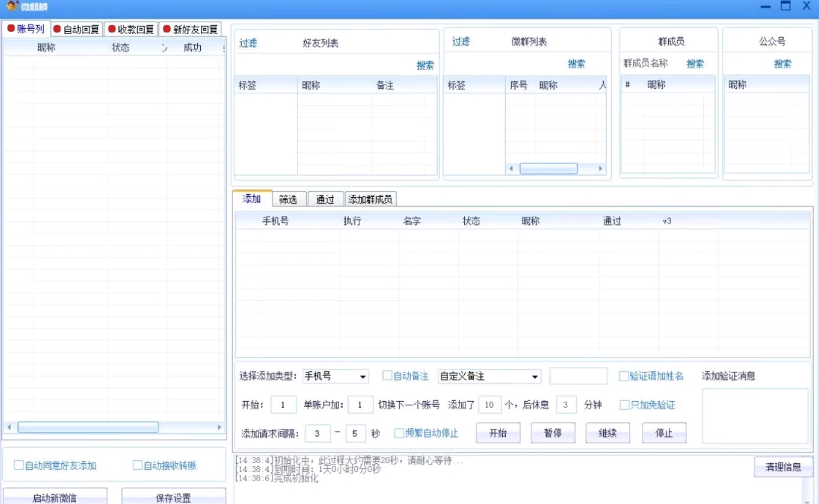
Task: Switch to the 筛选 tab
Action: tap(288, 199)
